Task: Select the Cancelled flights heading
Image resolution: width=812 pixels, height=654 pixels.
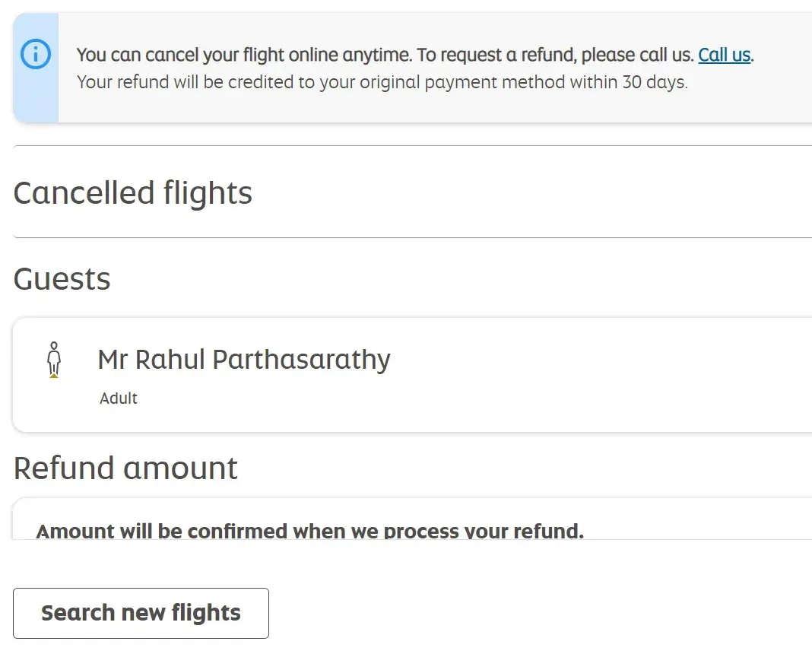Action: 133,192
